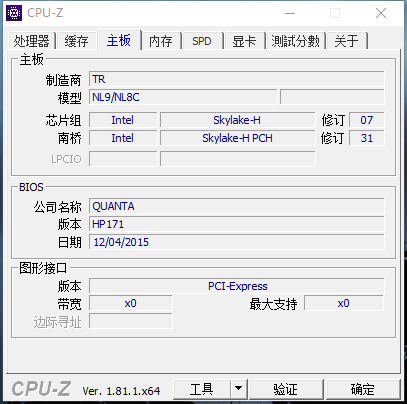This screenshot has width=407, height=404.
Task: Select the 关于 tab
Action: (347, 41)
